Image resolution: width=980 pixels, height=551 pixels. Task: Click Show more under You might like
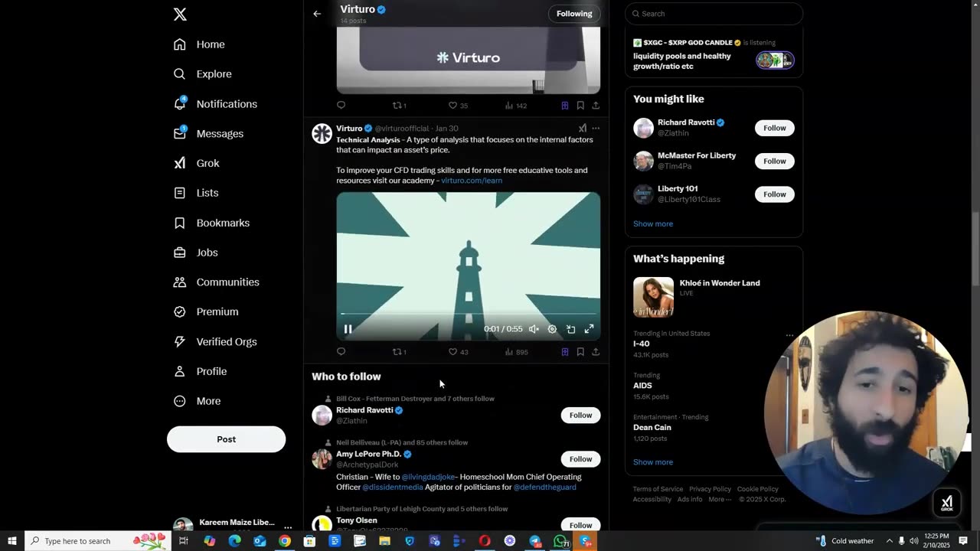click(653, 224)
